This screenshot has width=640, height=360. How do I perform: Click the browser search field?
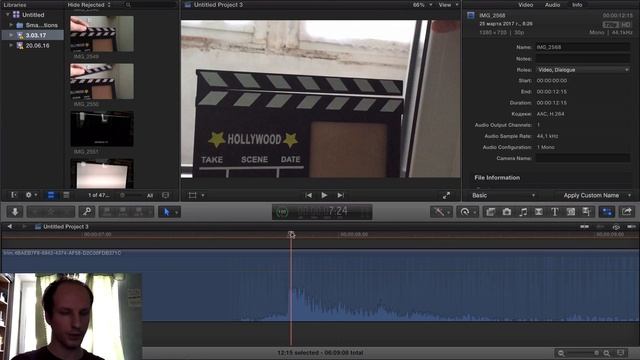(150, 5)
